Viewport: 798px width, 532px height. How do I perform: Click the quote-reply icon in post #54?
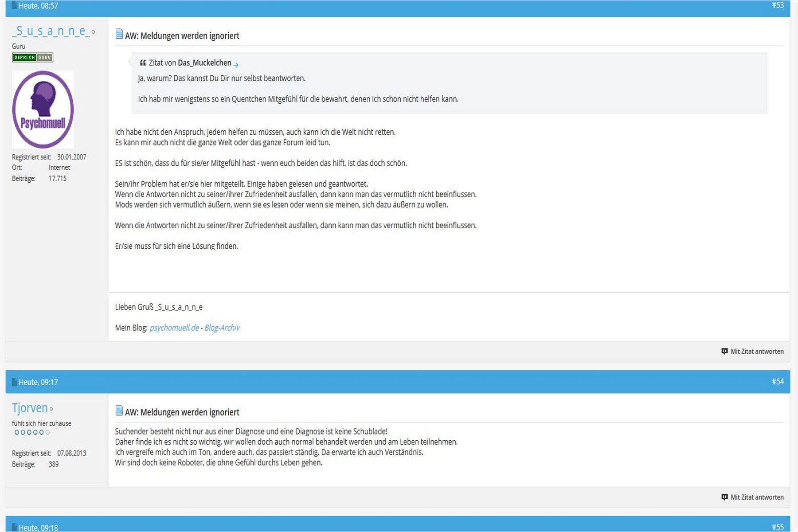pyautogui.click(x=724, y=497)
